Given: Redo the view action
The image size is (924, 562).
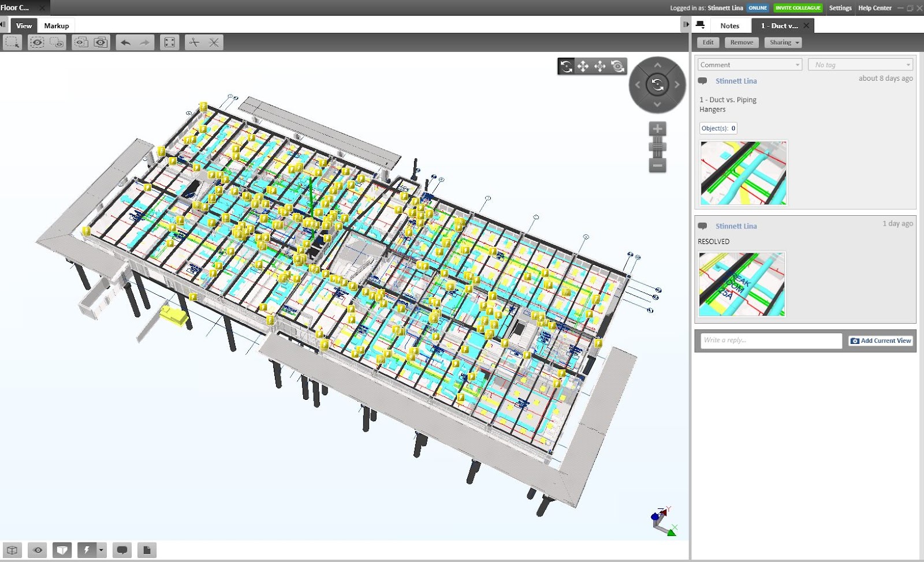Looking at the screenshot, I should [x=144, y=42].
